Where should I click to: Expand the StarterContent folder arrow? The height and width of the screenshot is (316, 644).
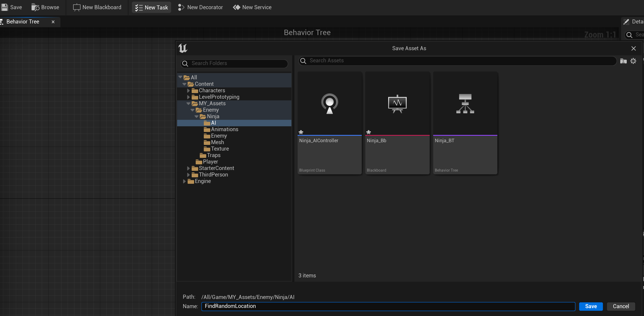click(x=188, y=168)
